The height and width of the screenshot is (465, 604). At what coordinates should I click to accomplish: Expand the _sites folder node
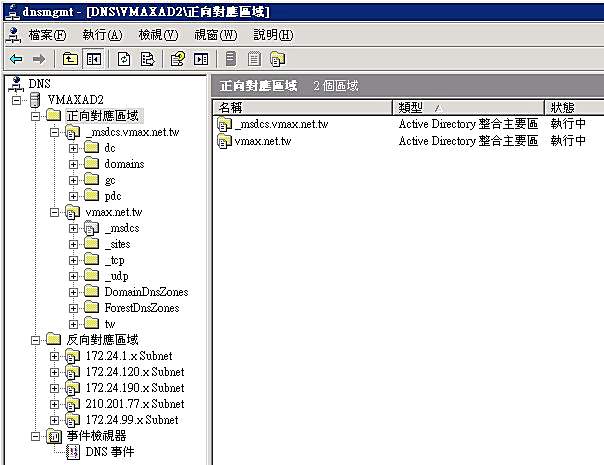tap(73, 244)
